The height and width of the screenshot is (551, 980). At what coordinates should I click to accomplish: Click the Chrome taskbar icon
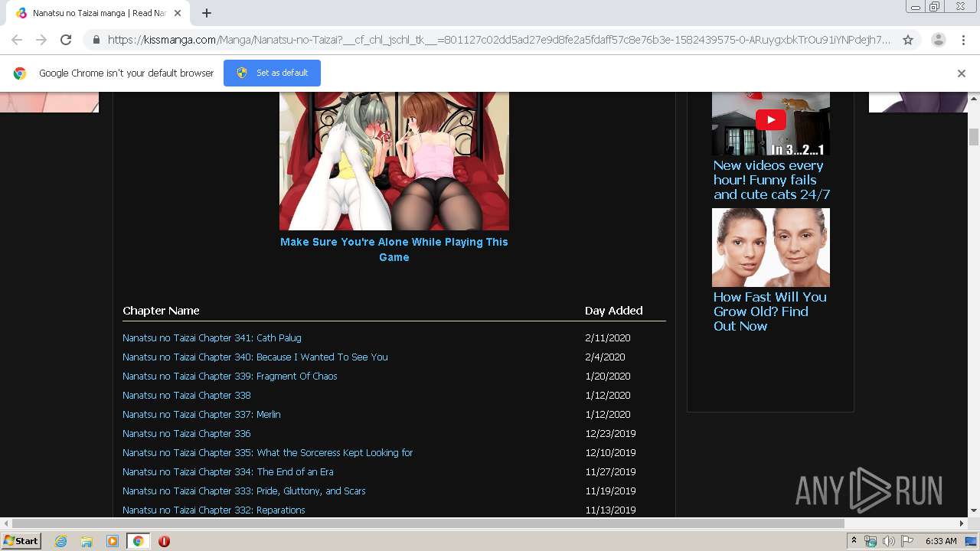138,541
